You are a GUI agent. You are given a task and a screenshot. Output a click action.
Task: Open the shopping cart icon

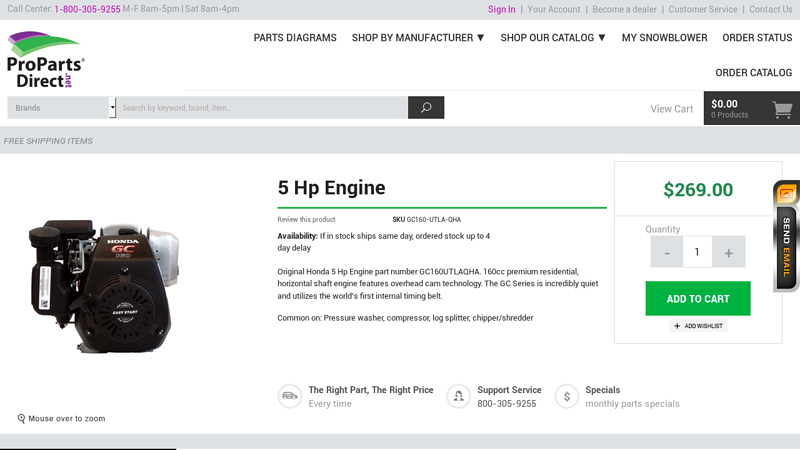782,109
